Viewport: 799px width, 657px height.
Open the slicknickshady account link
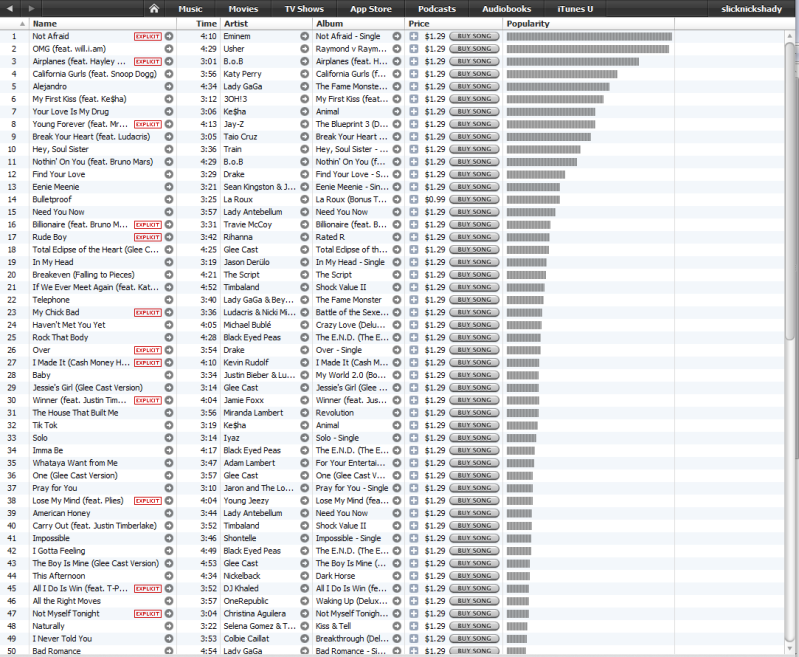pyautogui.click(x=751, y=9)
